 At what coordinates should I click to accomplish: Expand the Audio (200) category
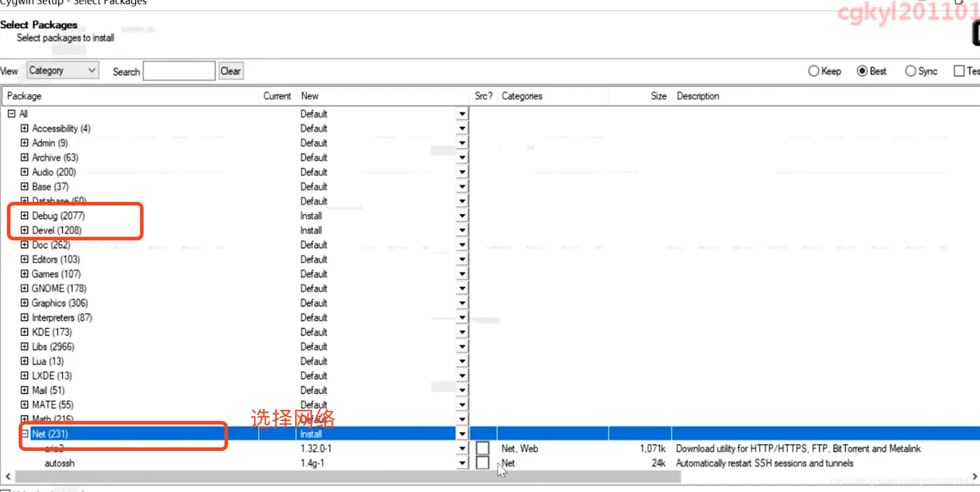(24, 172)
